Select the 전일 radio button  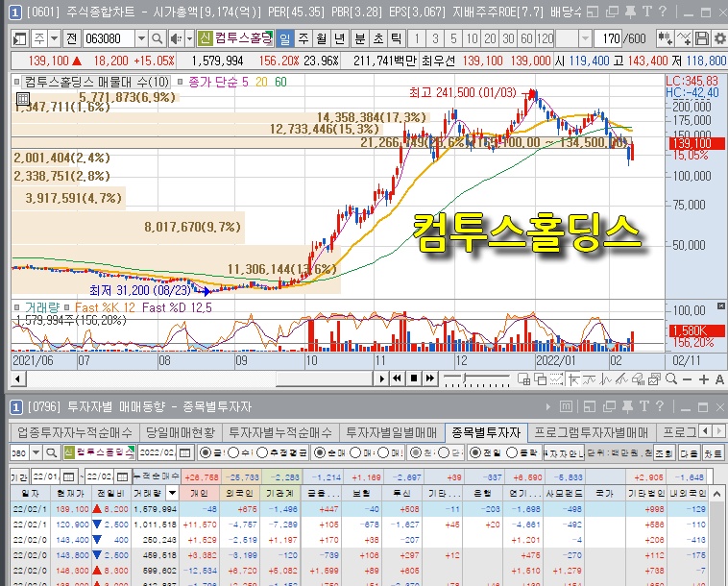[x=474, y=452]
